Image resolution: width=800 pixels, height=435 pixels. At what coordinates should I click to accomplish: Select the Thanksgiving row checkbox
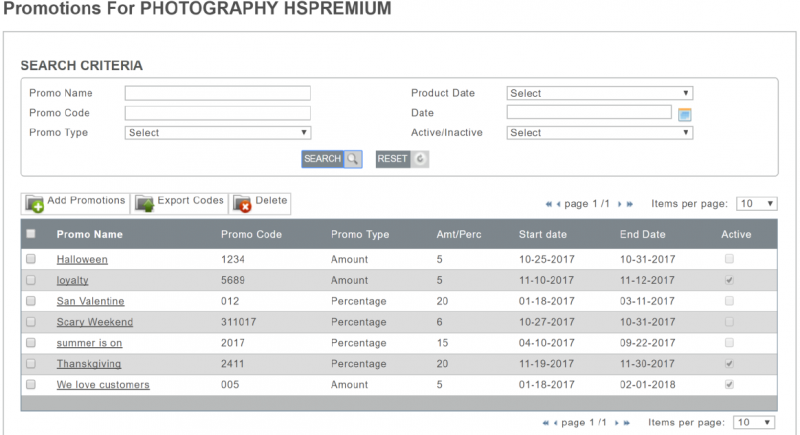point(31,364)
